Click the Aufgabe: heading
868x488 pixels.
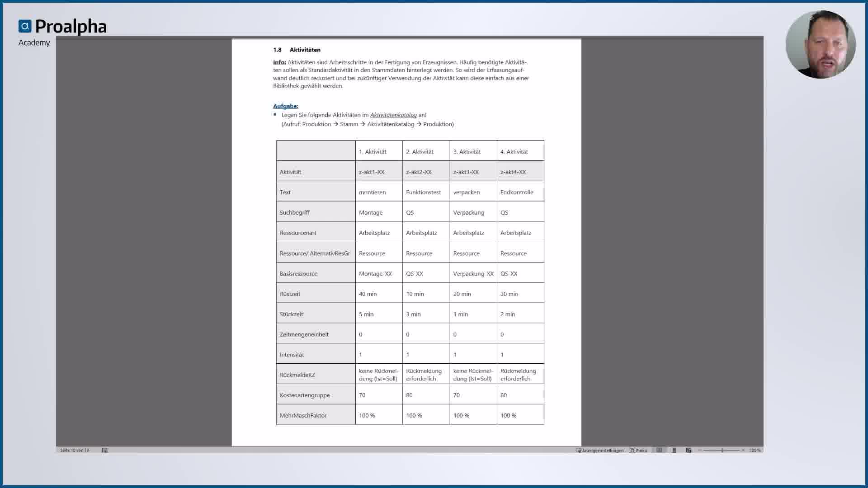click(x=286, y=106)
